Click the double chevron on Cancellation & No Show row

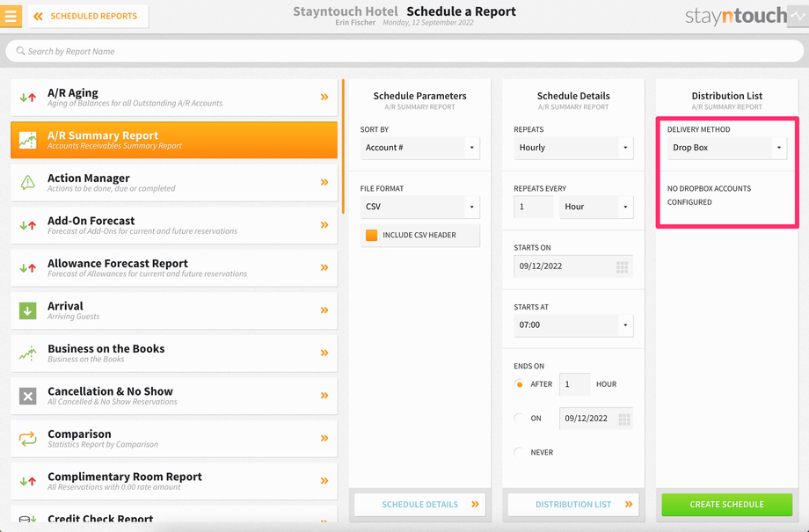coord(324,396)
